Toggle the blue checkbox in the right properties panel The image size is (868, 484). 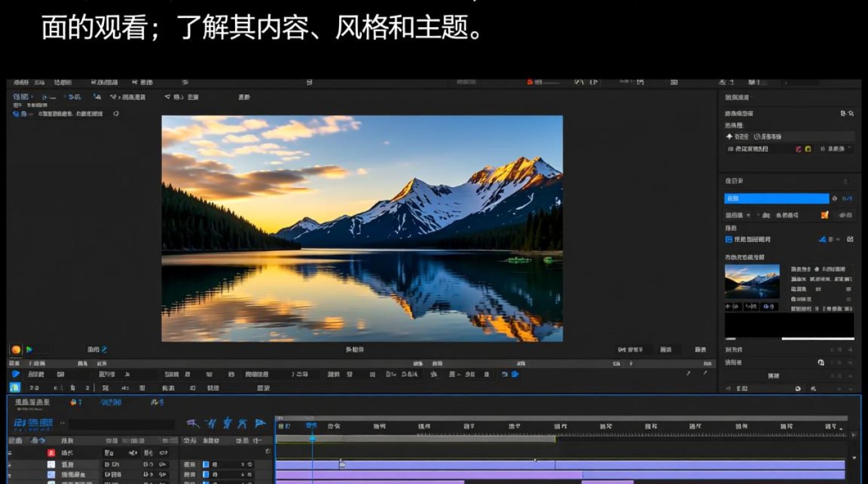[729, 239]
